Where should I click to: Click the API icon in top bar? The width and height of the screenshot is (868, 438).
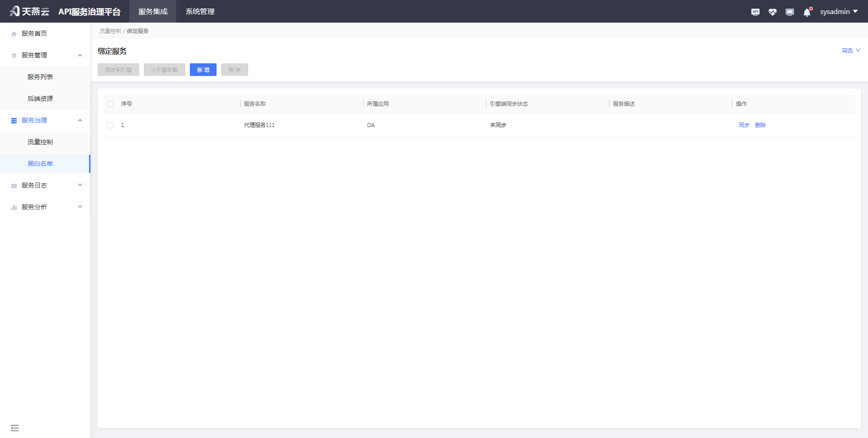pos(755,12)
